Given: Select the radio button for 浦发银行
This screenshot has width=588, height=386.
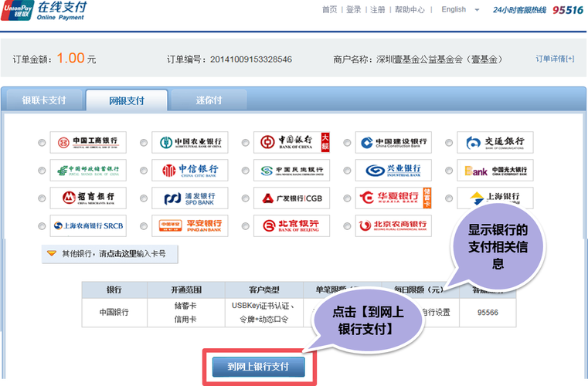Looking at the screenshot, I should [x=144, y=198].
